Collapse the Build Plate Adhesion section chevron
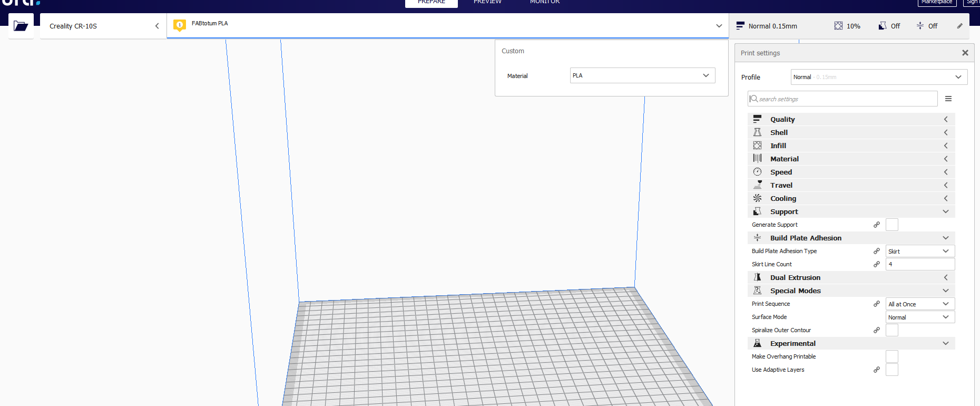 (x=946, y=238)
